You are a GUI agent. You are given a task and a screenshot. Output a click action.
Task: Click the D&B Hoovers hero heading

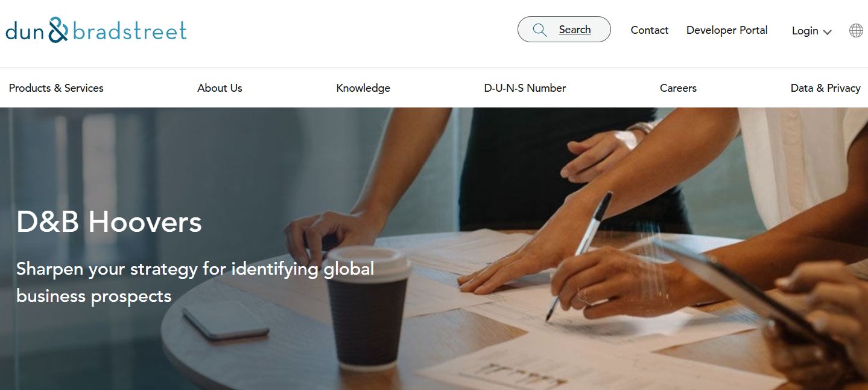click(109, 222)
